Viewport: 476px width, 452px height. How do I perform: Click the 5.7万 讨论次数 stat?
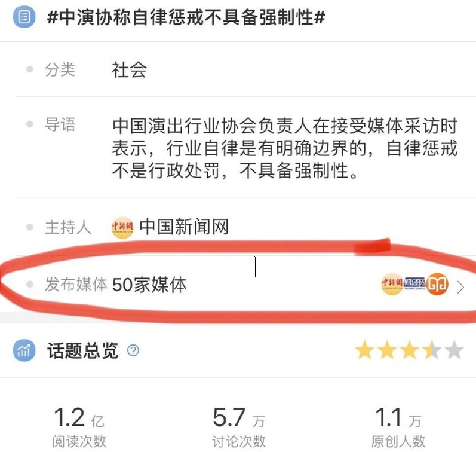pos(239,427)
